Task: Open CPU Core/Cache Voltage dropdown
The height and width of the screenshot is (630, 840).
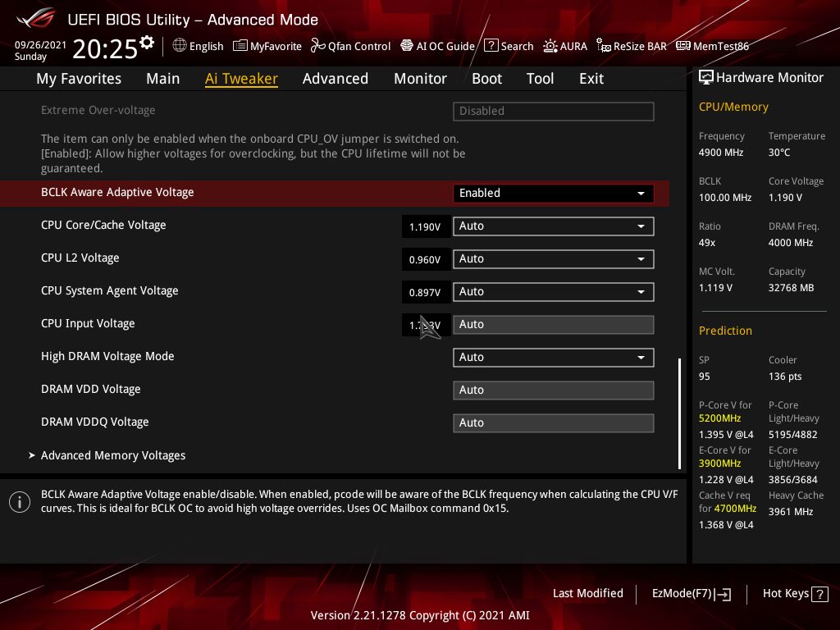Action: point(554,226)
